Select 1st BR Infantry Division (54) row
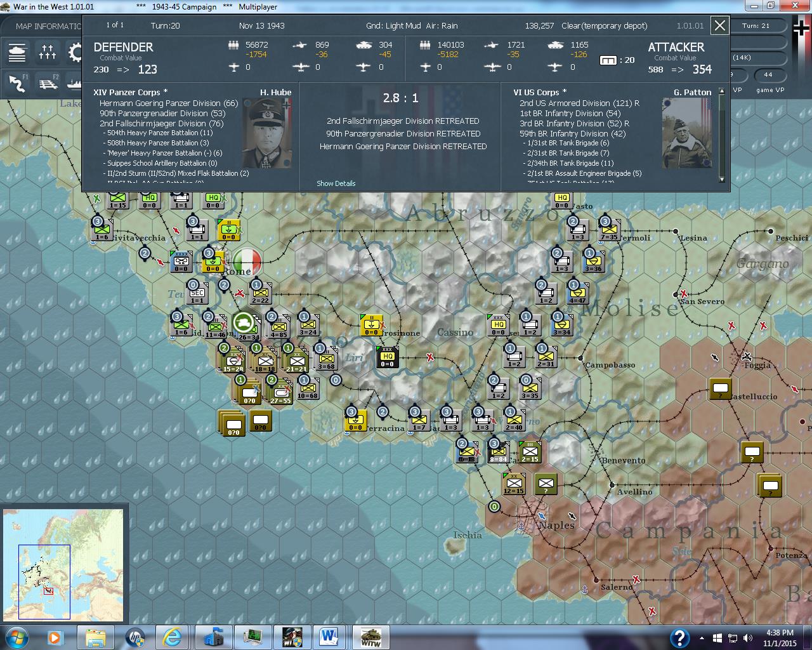 coord(570,114)
